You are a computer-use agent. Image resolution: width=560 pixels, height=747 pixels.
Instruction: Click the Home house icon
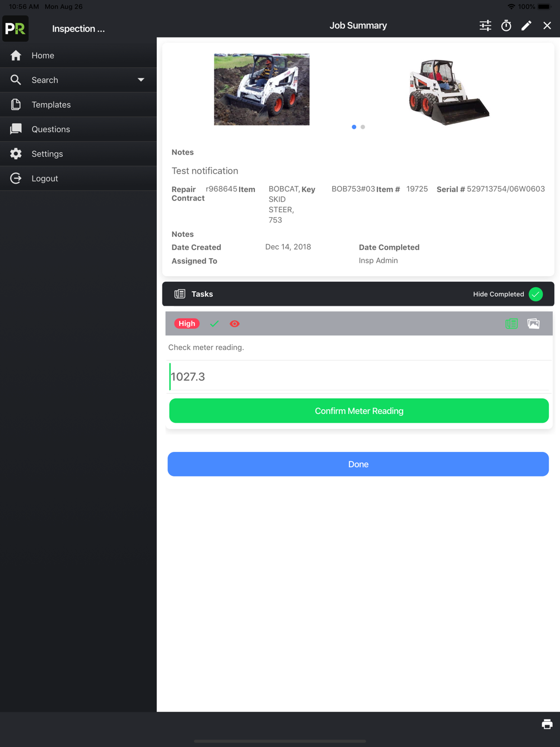pyautogui.click(x=16, y=55)
